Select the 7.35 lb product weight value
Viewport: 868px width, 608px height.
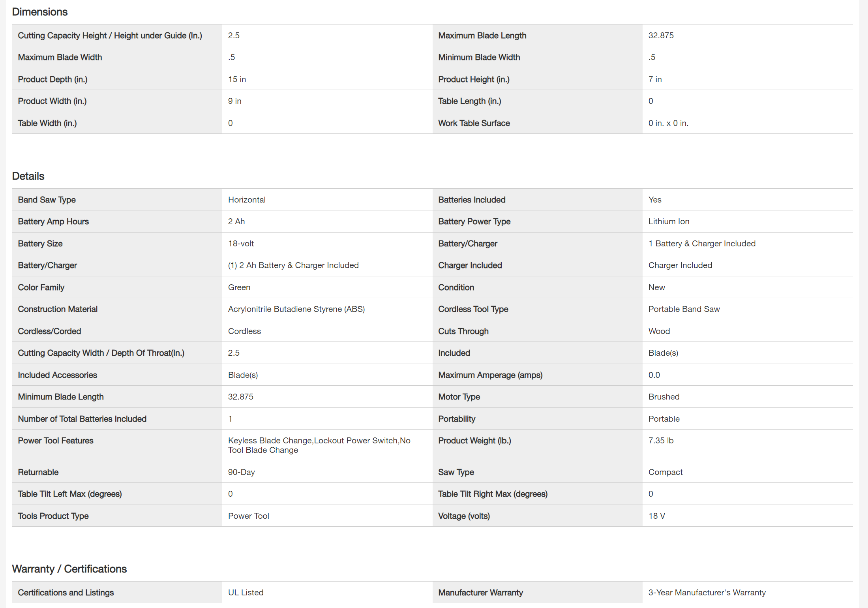[x=661, y=441]
